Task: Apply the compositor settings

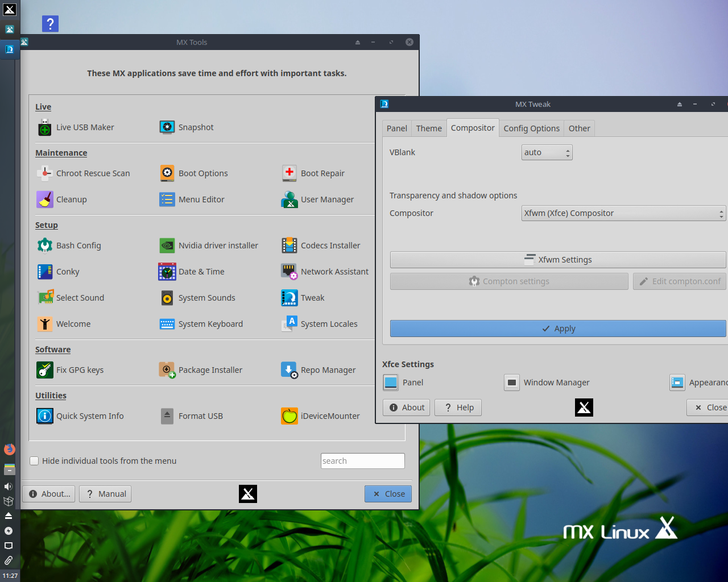Action: click(557, 329)
